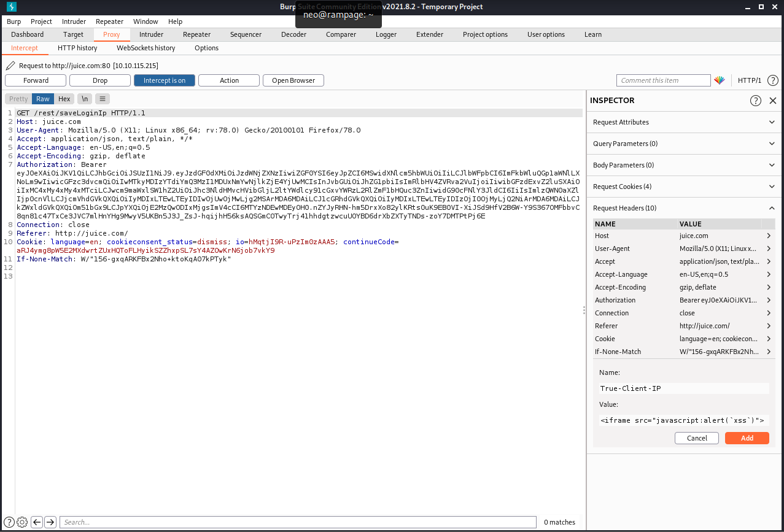Expand the Connection header row chevron
Screen dimensions: 784x532
769,313
